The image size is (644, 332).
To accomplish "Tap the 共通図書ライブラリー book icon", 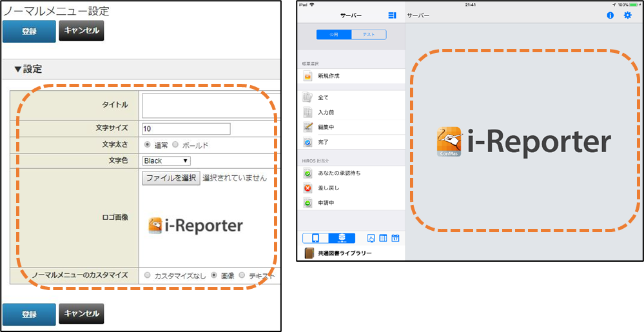I will (x=309, y=253).
